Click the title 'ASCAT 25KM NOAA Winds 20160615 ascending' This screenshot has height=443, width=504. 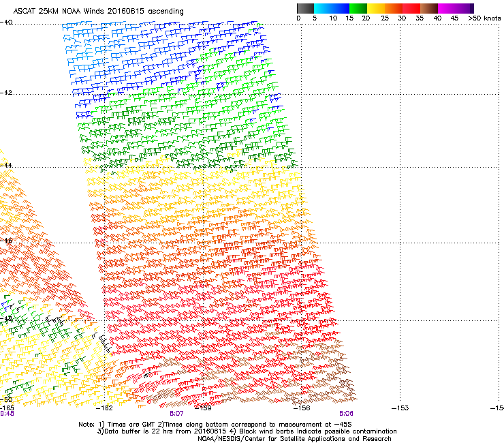tap(98, 12)
